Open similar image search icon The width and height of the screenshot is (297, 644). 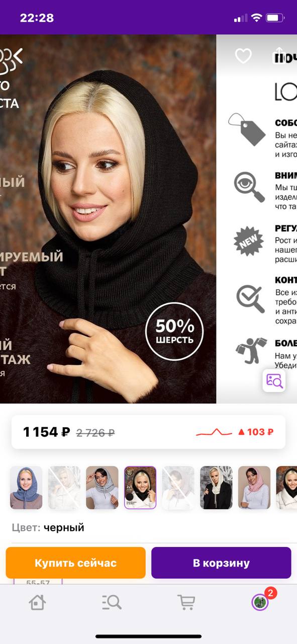[274, 380]
